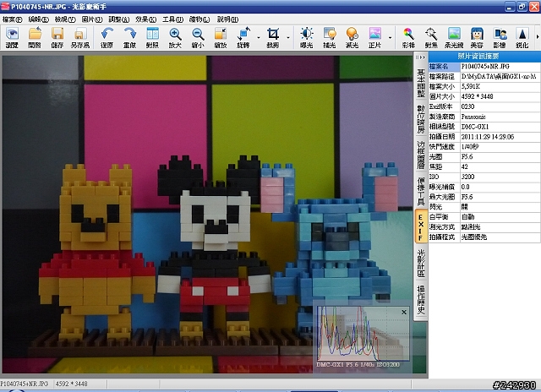The image size is (541, 392).
Task: Select the 裁剪 crop tool
Action: (x=273, y=37)
